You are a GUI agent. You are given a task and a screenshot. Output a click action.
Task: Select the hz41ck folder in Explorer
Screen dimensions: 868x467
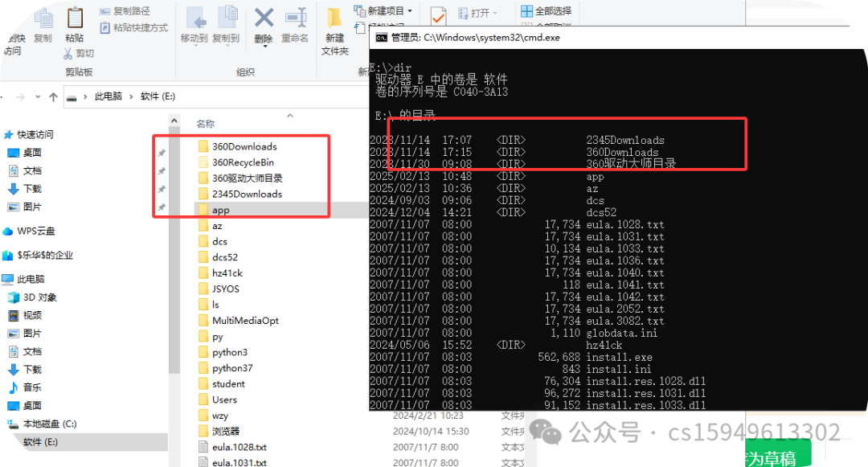click(x=227, y=273)
